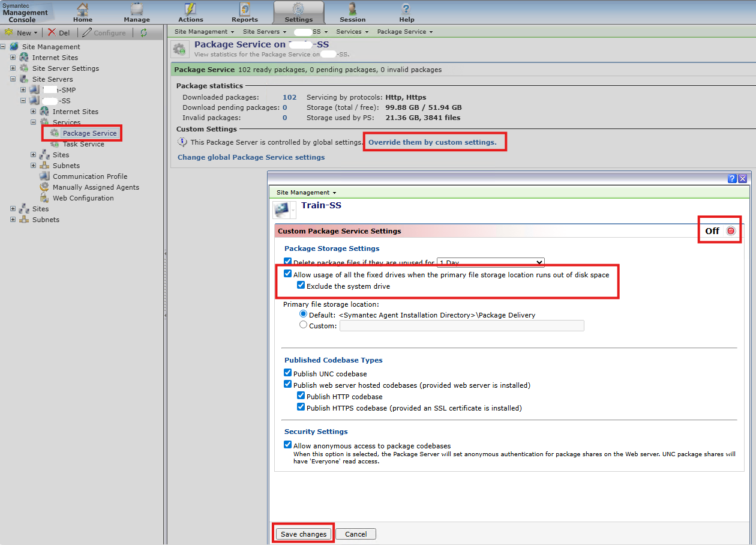
Task: Select Site Management root tree node
Action: 51,47
